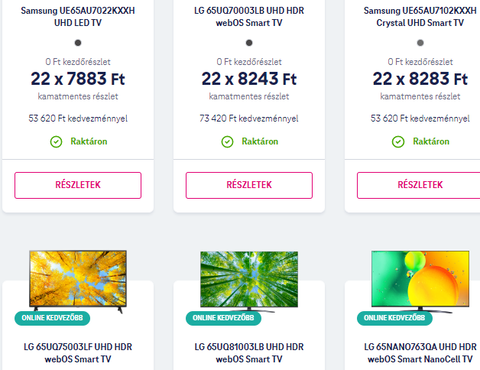Open the LG 65UQ70003LB UHD HDR title link
The height and width of the screenshot is (370, 480).
(x=249, y=17)
